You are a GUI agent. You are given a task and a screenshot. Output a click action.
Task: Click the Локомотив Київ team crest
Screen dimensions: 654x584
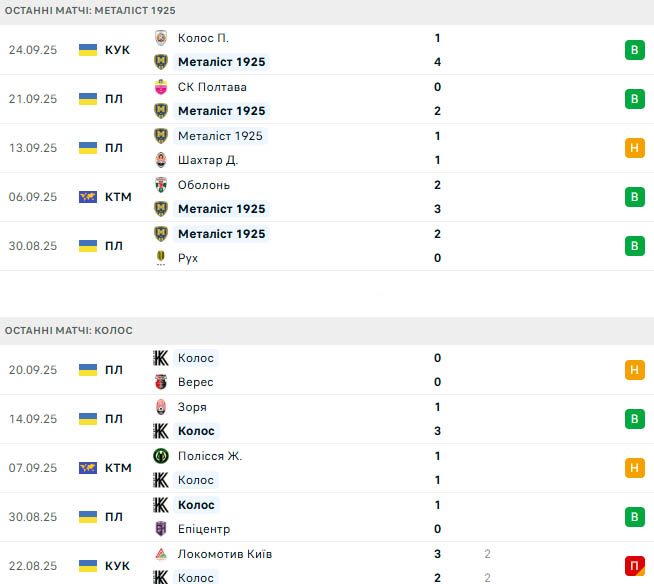pyautogui.click(x=160, y=554)
